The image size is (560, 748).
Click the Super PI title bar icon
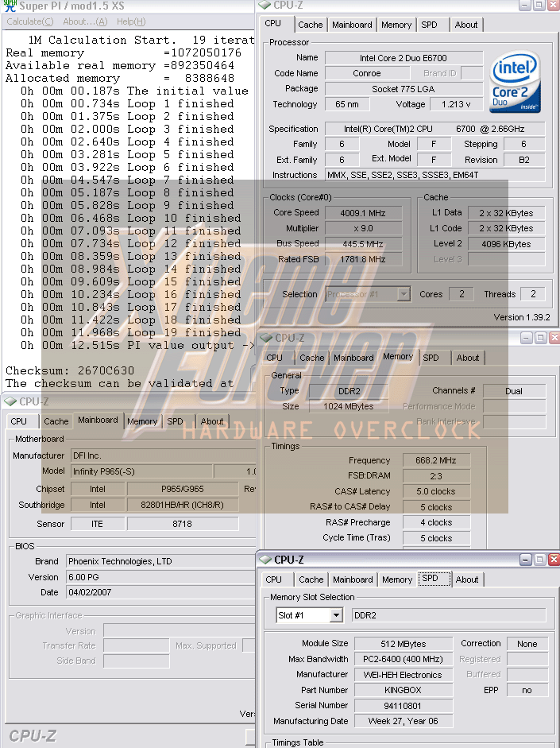coord(10,6)
